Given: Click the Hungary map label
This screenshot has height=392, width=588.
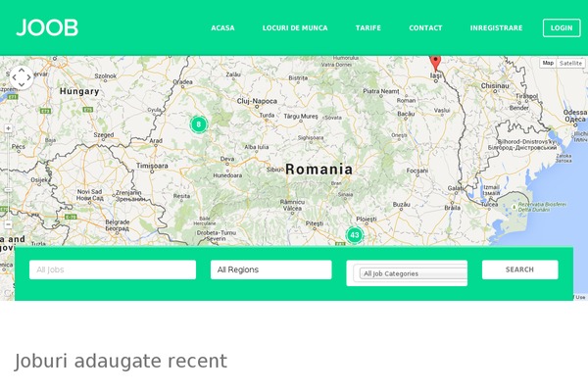Looking at the screenshot, I should pyautogui.click(x=79, y=91).
